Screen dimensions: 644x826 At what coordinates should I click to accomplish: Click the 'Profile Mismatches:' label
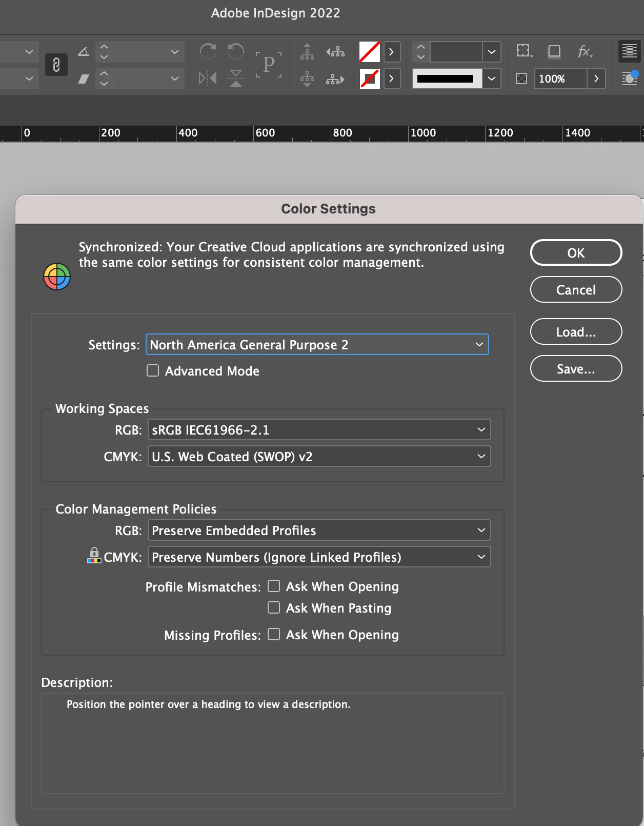203,587
